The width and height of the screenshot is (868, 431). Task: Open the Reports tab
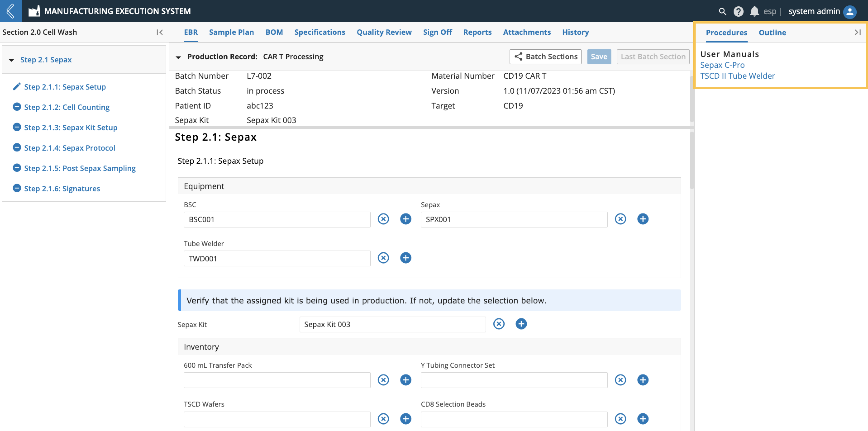[x=477, y=32]
